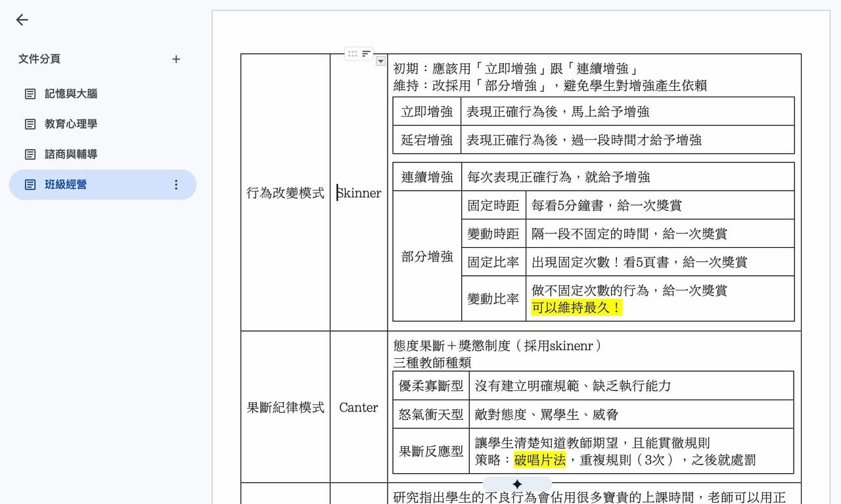Click the 文件分頁 panel heading
This screenshot has width=841, height=504.
point(39,59)
